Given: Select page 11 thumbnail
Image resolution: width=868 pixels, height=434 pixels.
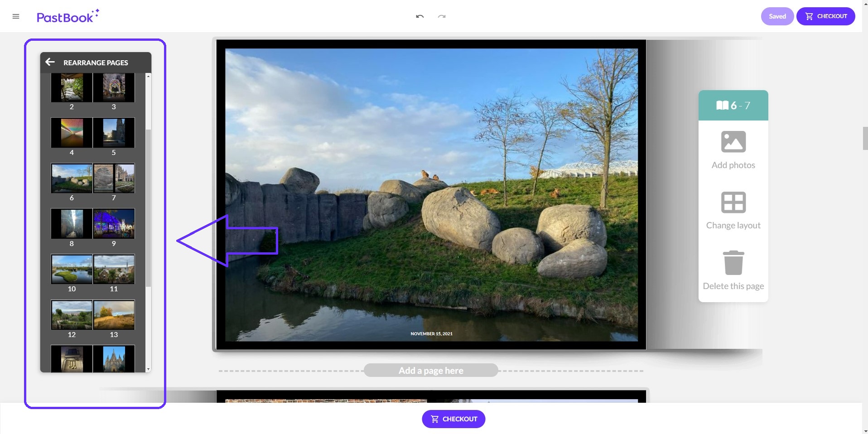Looking at the screenshot, I should click(x=114, y=269).
